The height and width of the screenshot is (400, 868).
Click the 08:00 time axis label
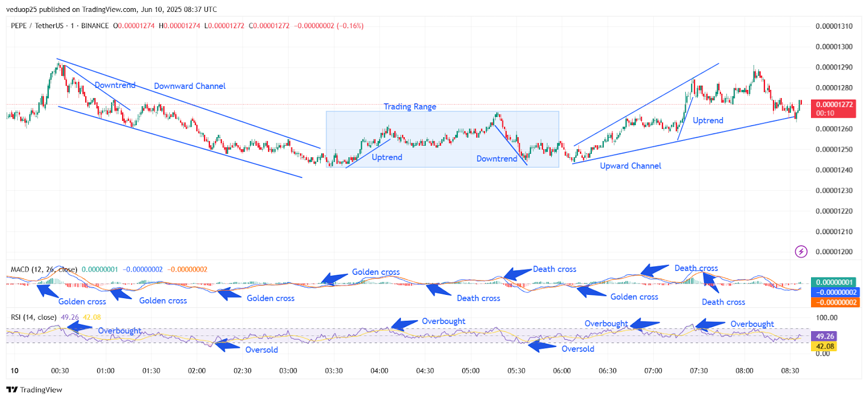744,371
